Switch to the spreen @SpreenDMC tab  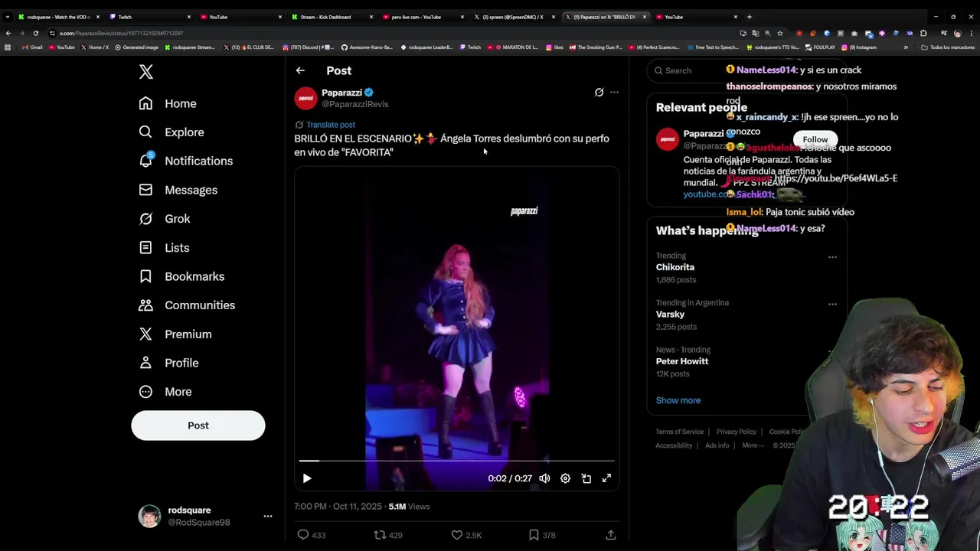(x=513, y=17)
